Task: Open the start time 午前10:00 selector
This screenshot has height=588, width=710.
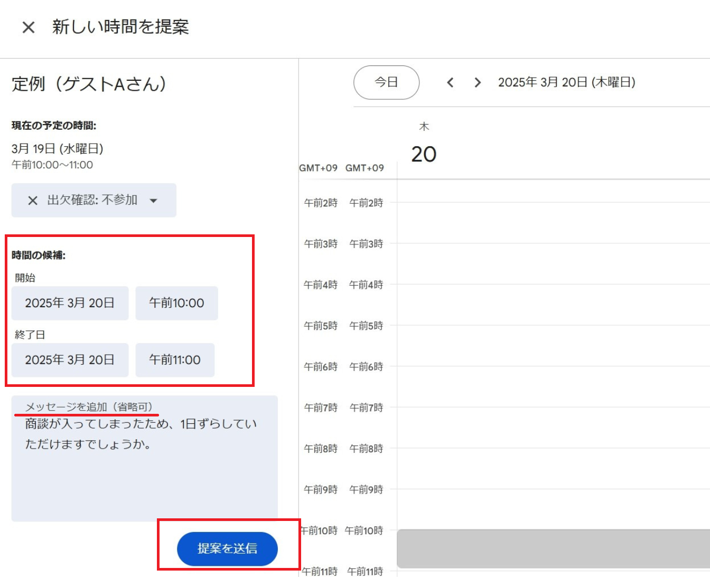Action: (176, 304)
